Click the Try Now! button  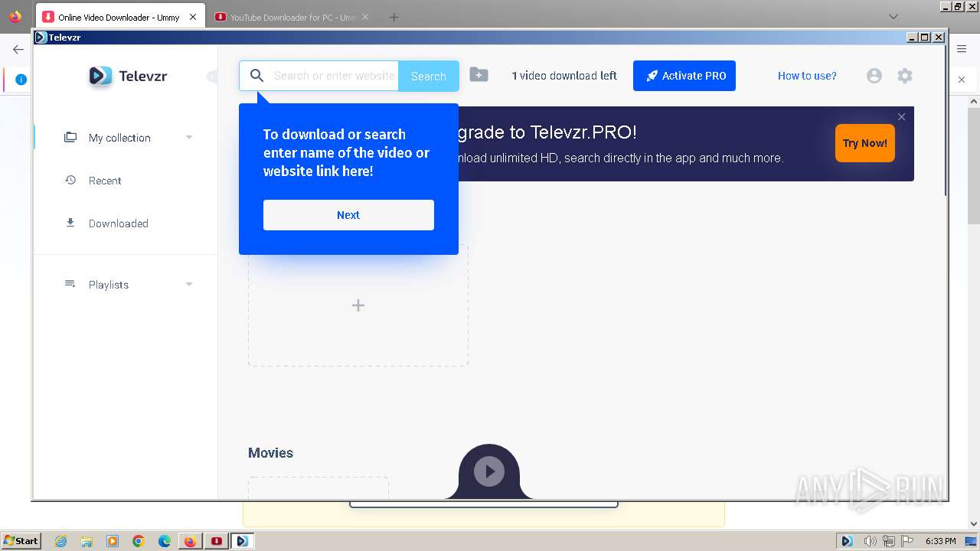(x=865, y=143)
